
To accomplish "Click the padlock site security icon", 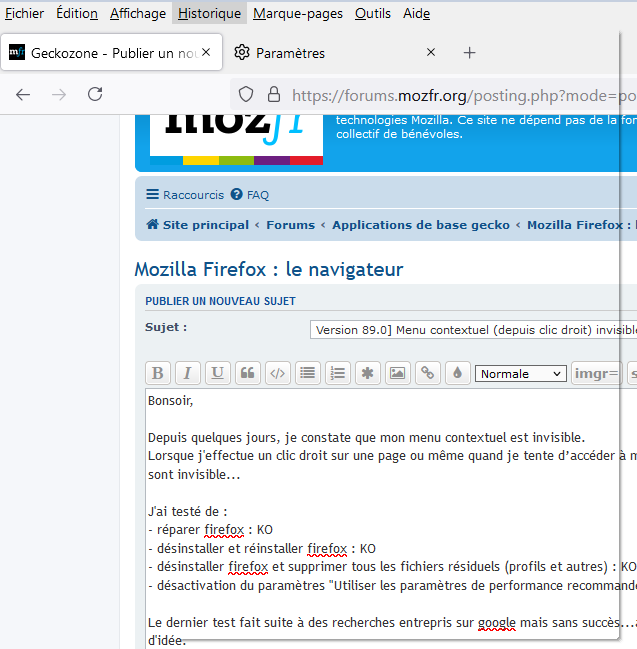I will [274, 94].
